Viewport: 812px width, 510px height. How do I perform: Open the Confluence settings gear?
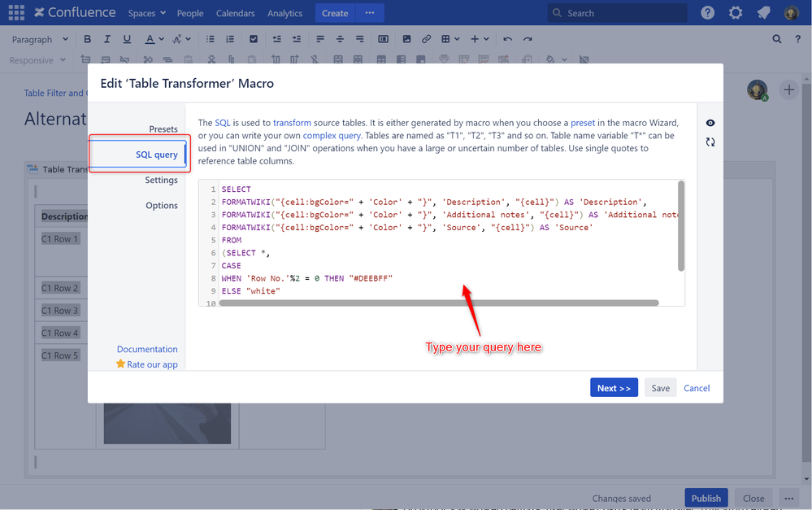coord(736,12)
